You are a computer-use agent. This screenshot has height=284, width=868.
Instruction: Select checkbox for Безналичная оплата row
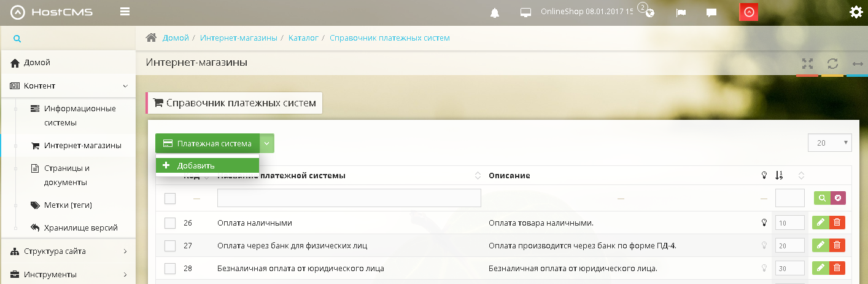tap(170, 269)
